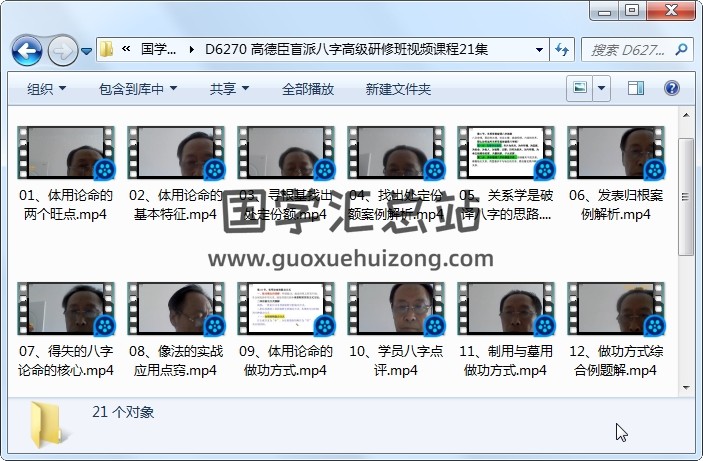The height and width of the screenshot is (461, 703).
Task: Change the view with the view icon
Action: pos(580,88)
